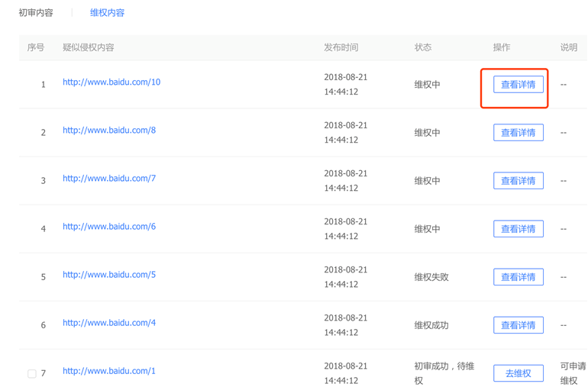Click 查看详情 for row 2

(x=518, y=133)
